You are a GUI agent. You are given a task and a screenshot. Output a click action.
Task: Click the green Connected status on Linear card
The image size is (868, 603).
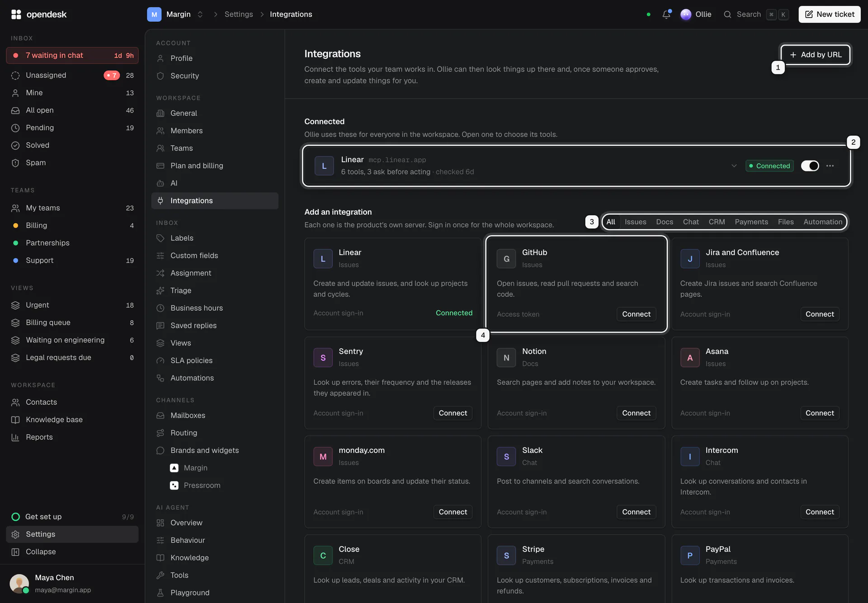(x=454, y=313)
